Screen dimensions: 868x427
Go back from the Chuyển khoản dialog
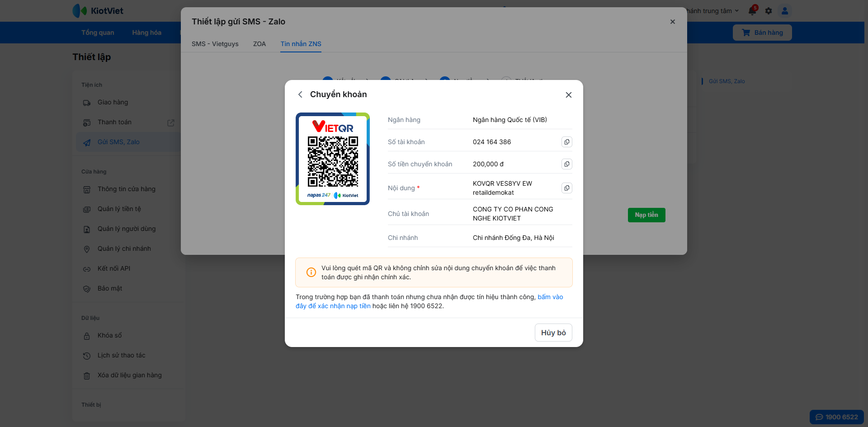click(300, 94)
